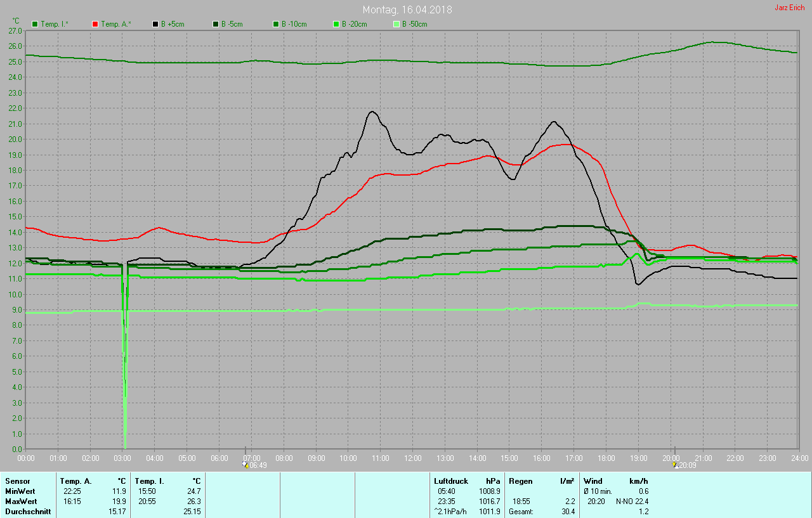Click the '03:00' label on the time axis
812x518 pixels.
pos(122,458)
